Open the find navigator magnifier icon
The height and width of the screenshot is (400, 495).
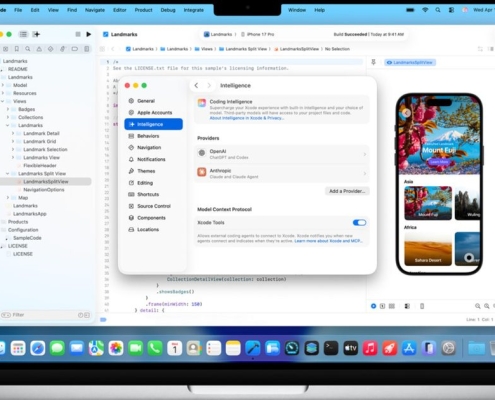tap(28, 49)
